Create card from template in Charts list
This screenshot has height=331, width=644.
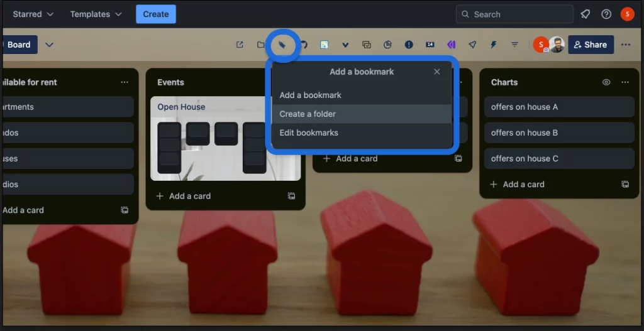(x=625, y=184)
